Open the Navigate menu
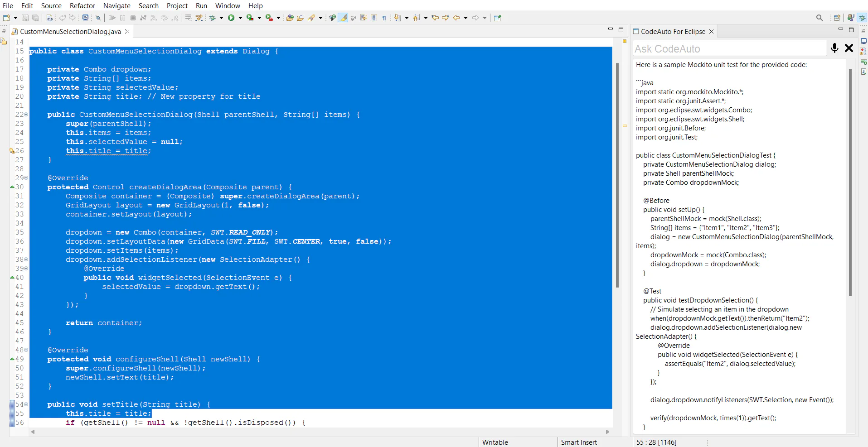 point(117,5)
